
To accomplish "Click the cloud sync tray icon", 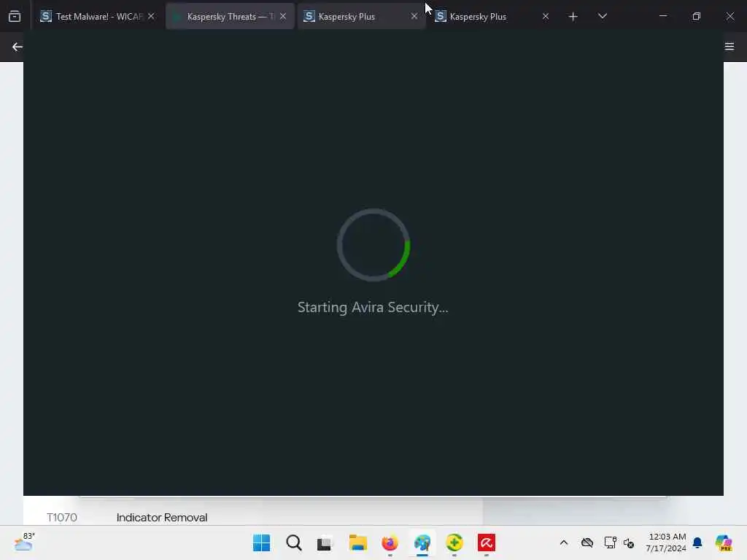I will [x=587, y=542].
